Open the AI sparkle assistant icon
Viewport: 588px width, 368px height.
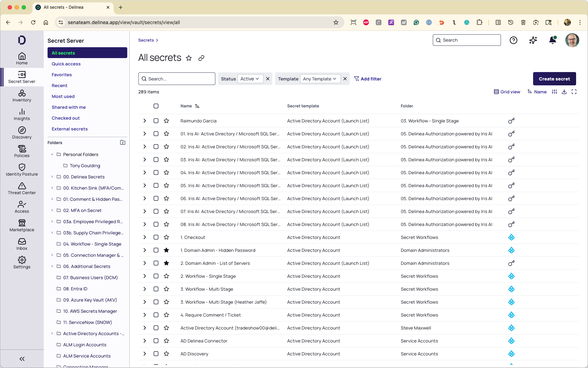533,40
